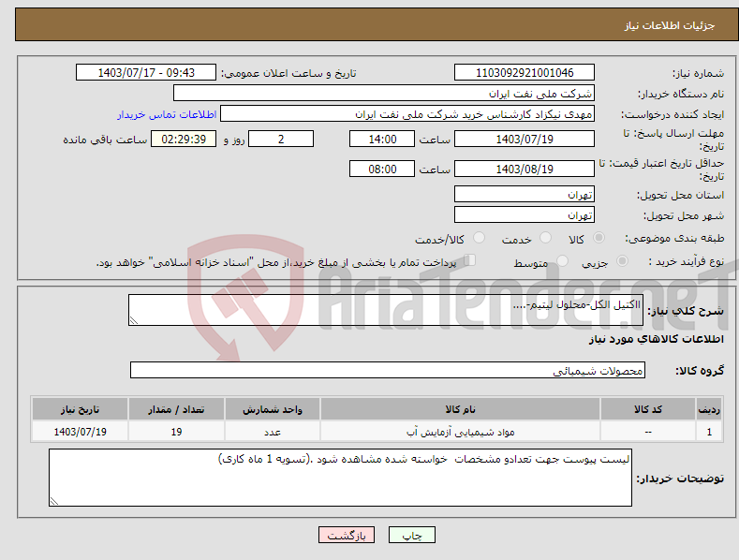Click the توضیحات خریدار label
Viewport: 739px width, 560px height.
point(680,479)
